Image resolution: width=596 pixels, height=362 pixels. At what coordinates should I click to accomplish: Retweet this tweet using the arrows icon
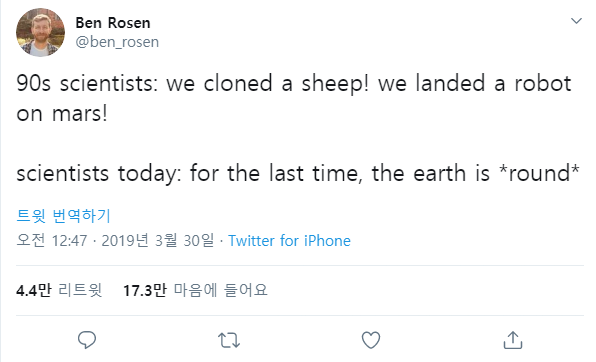[229, 340]
